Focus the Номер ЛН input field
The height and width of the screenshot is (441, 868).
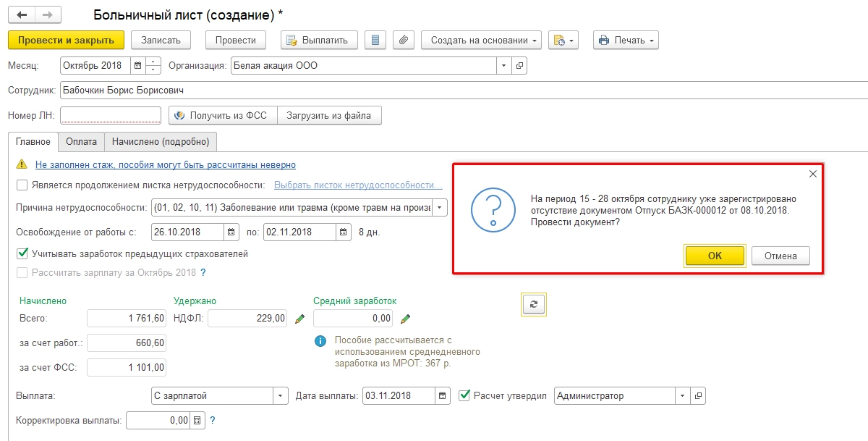111,115
